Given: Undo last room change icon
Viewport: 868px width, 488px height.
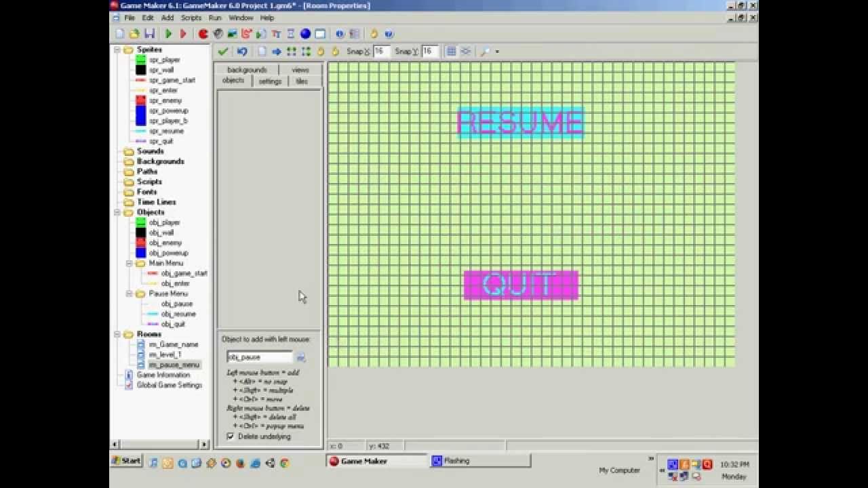Looking at the screenshot, I should pyautogui.click(x=242, y=52).
